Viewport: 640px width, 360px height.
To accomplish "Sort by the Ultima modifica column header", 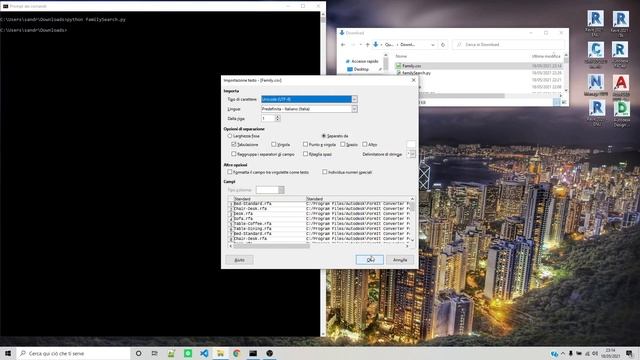I will [x=546, y=56].
